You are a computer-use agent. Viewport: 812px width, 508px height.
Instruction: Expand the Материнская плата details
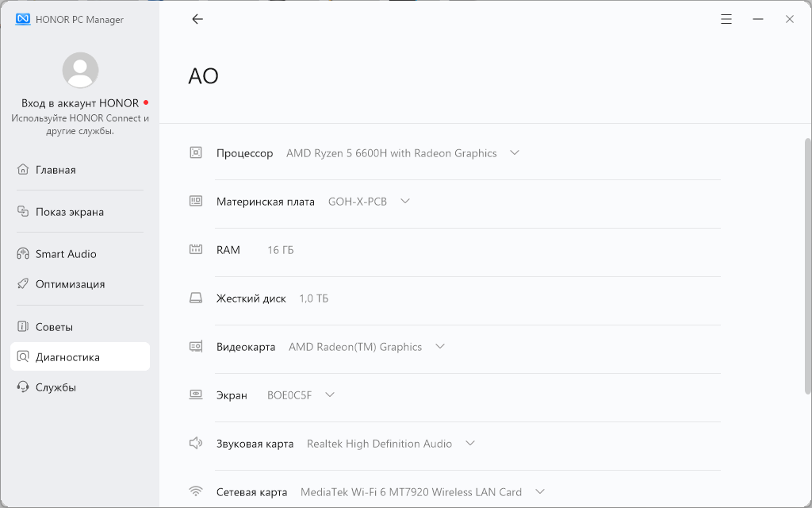pos(405,202)
